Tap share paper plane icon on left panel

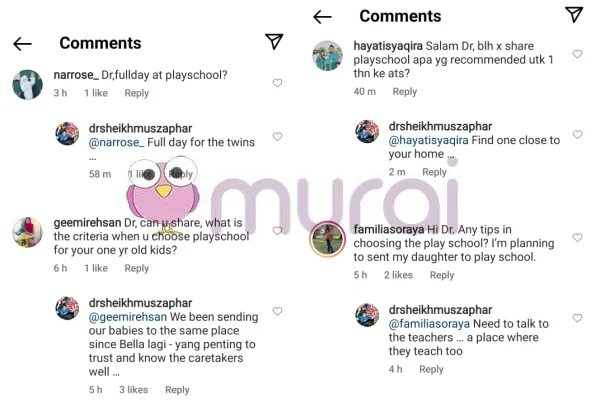pyautogui.click(x=274, y=41)
